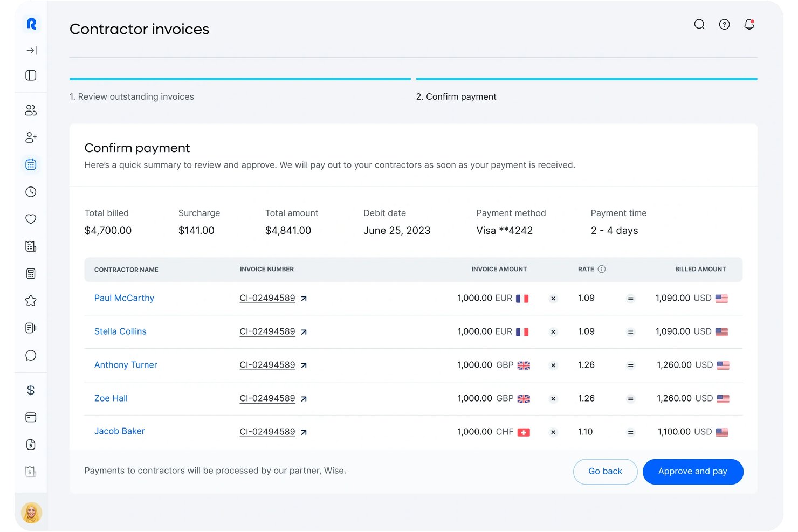Open invoice number link in Paul McCarthy row
Image resolution: width=798 pixels, height=532 pixels.
tap(267, 298)
